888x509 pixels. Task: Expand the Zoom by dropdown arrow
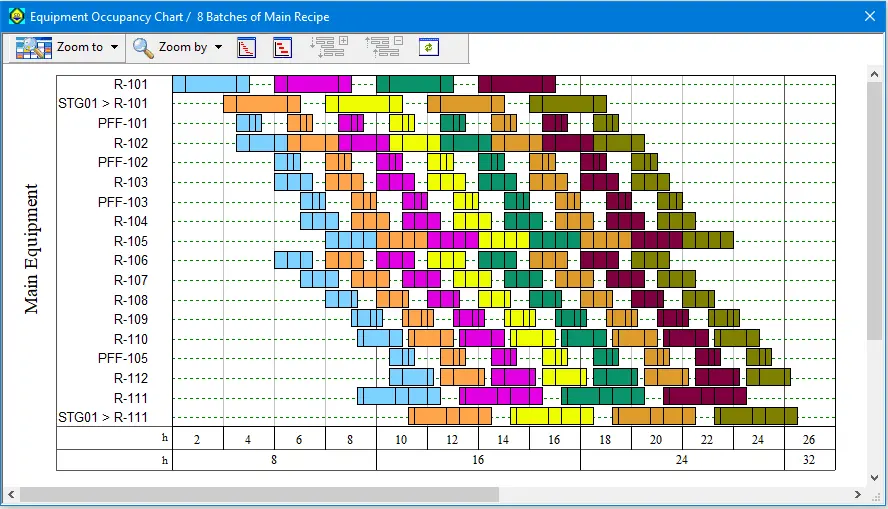click(x=218, y=47)
